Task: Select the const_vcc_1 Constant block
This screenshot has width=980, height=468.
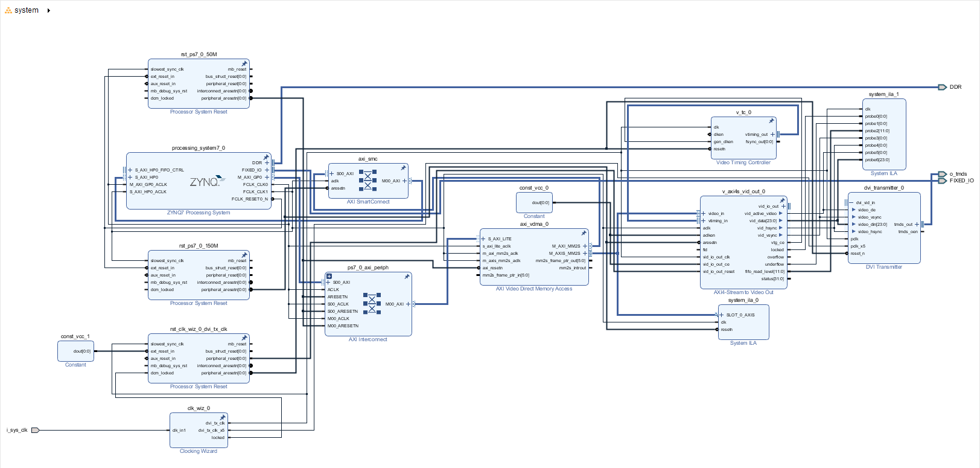Action: (x=75, y=351)
